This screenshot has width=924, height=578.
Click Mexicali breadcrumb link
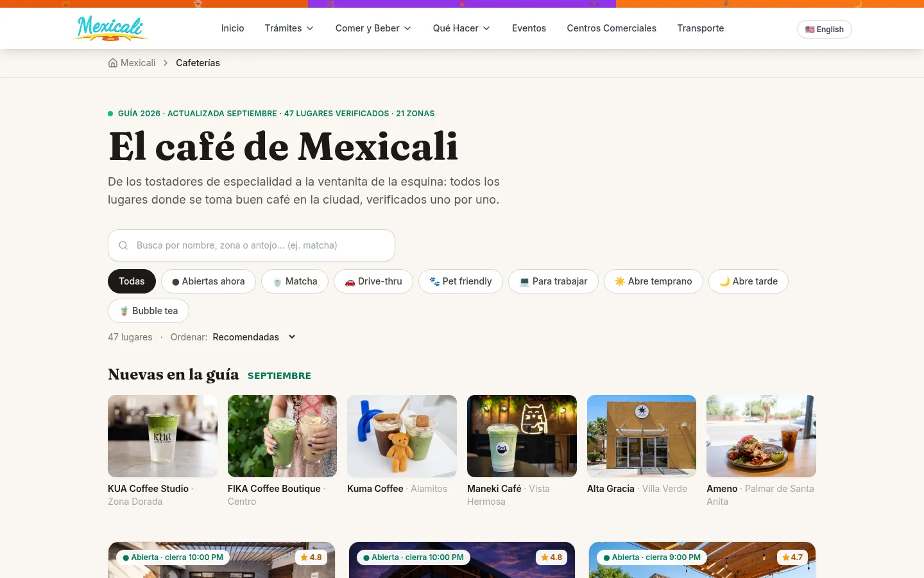click(138, 63)
